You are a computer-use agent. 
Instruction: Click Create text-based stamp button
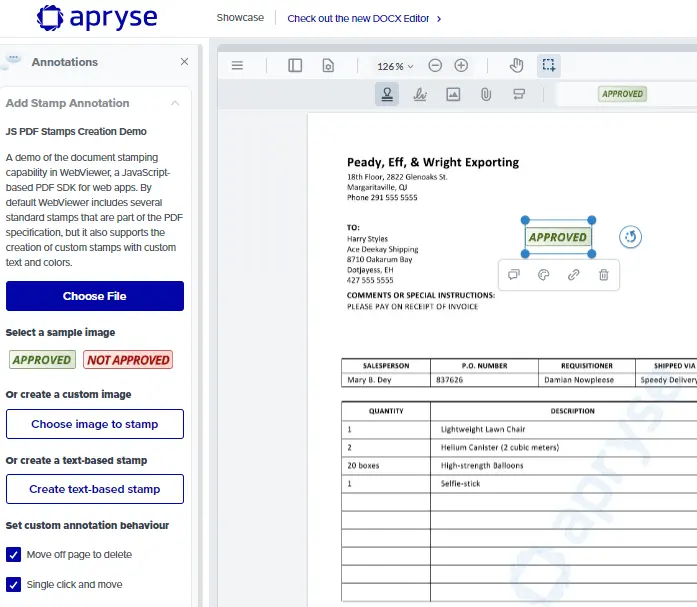pyautogui.click(x=95, y=489)
